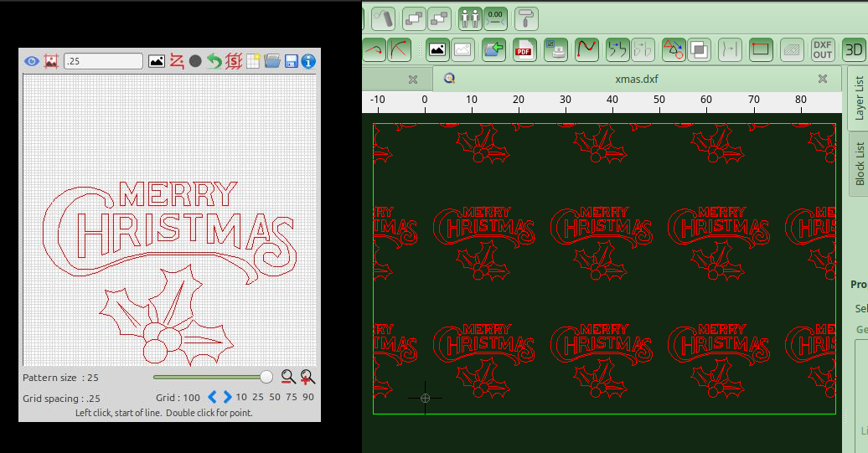Undo with the green curved arrow
Viewport: 868px width, 453px height.
214,61
